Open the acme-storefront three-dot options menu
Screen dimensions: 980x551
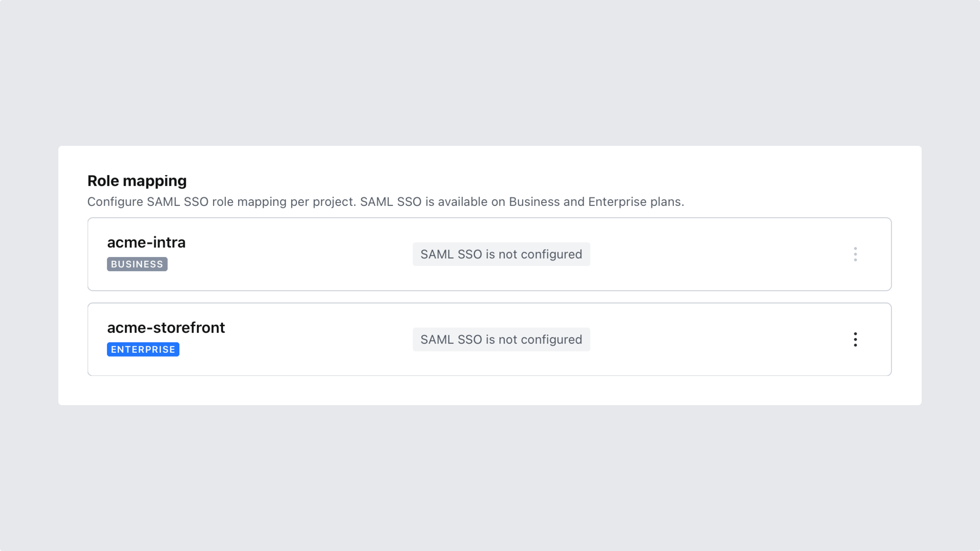coord(855,339)
